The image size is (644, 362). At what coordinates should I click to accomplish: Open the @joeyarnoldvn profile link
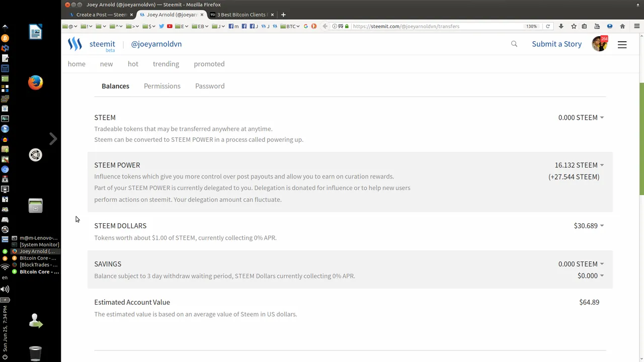click(x=156, y=44)
